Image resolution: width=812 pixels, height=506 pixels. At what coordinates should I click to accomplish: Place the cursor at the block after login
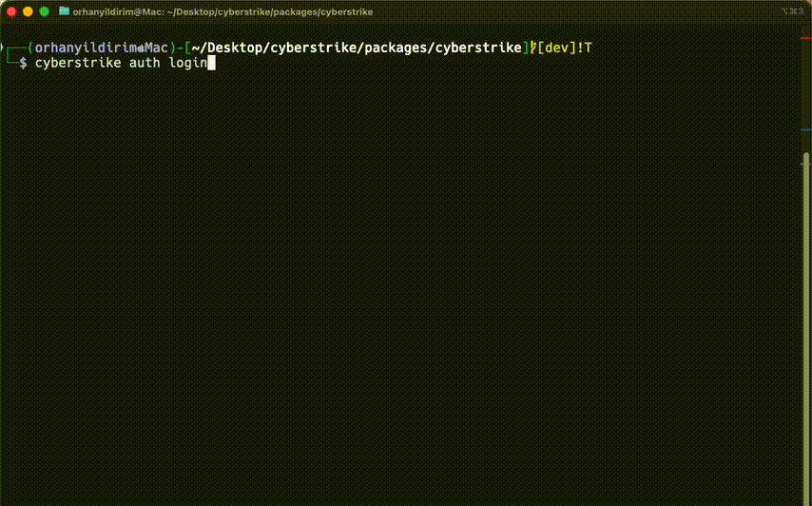212,63
